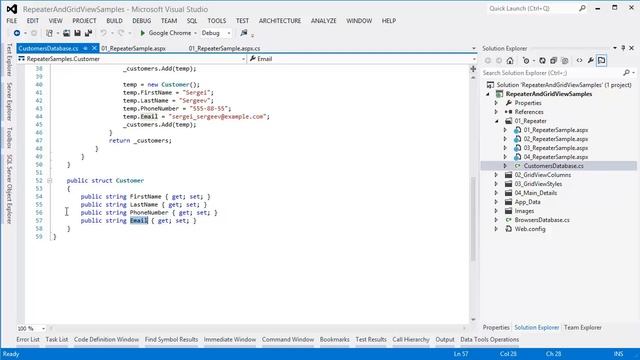Open the BUILD menu

point(114,20)
